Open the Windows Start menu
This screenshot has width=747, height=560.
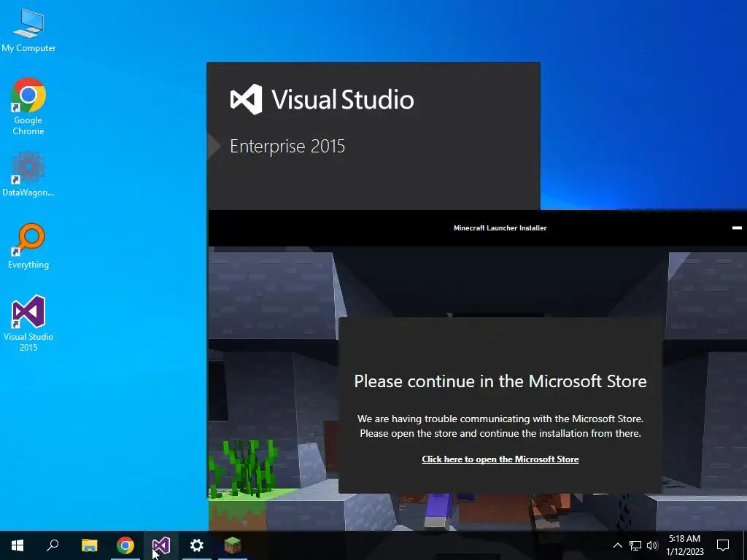point(18,545)
